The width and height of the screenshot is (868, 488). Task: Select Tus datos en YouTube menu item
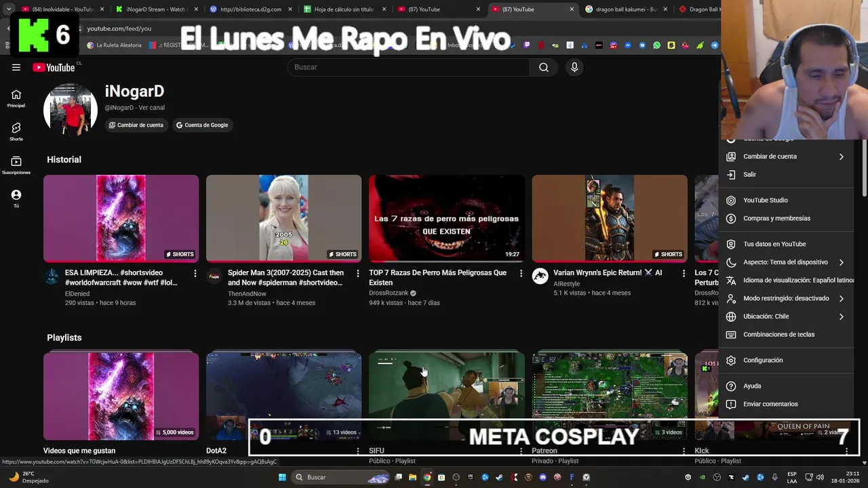[x=787, y=244]
